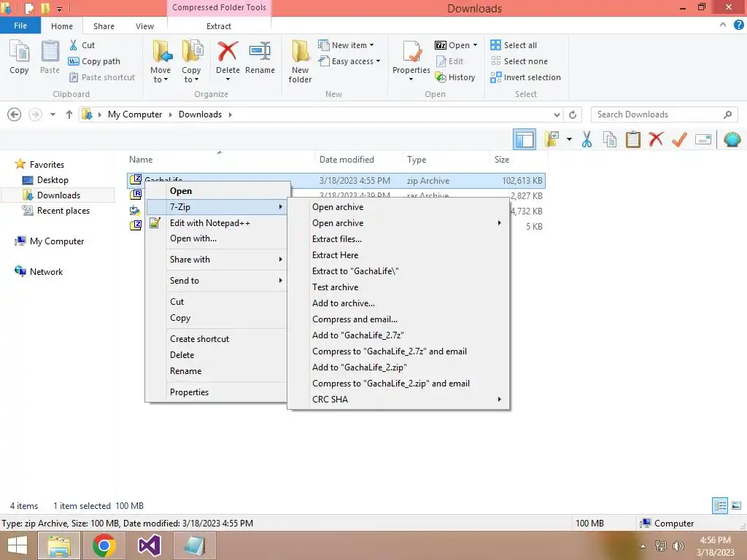
Task: Click the Back navigation arrow
Action: tap(15, 114)
